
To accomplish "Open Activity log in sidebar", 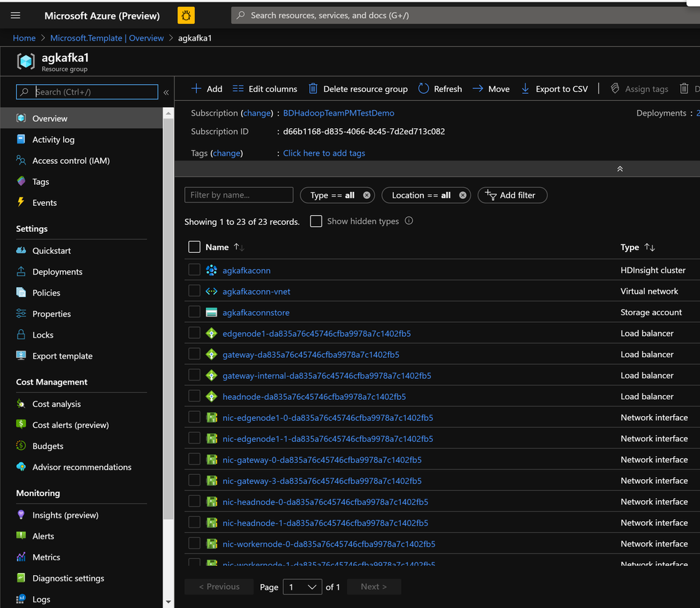I will pos(53,139).
